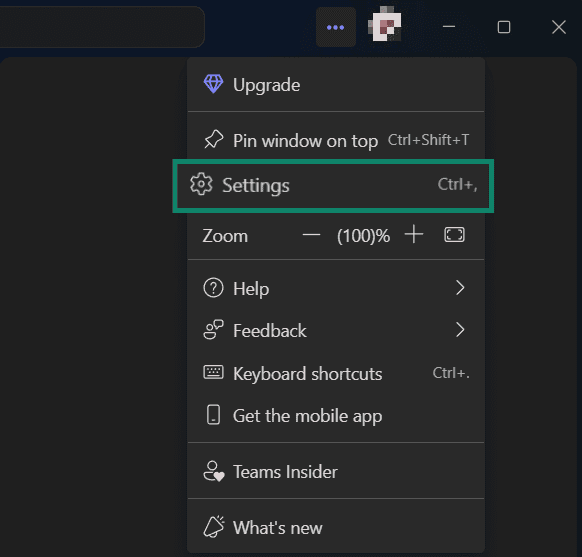Select Get the mobile app
Screen dimensions: 582x557
coord(336,415)
